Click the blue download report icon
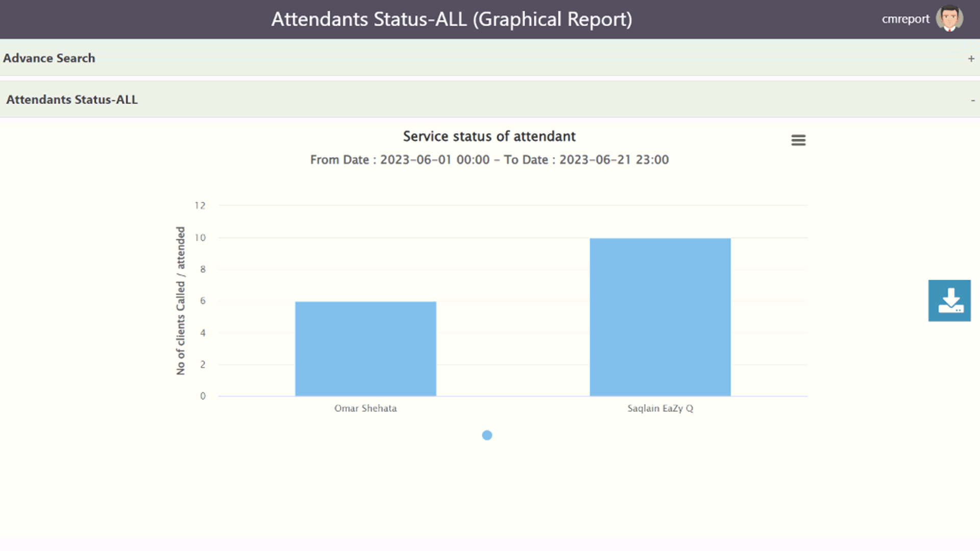Image resolution: width=980 pixels, height=551 pixels. click(949, 300)
